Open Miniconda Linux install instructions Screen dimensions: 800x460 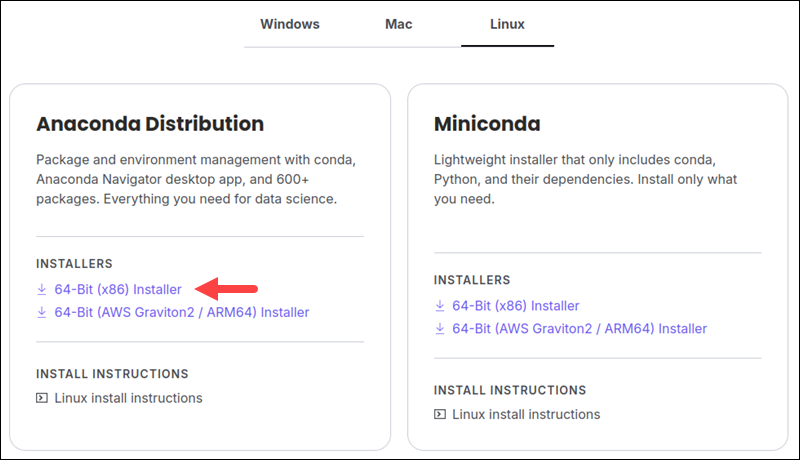click(x=526, y=414)
